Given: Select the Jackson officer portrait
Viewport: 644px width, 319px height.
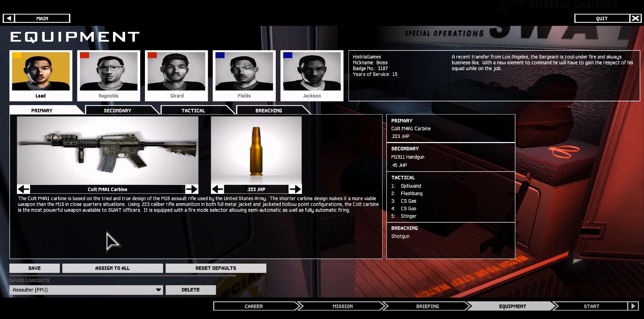Looking at the screenshot, I should [312, 76].
